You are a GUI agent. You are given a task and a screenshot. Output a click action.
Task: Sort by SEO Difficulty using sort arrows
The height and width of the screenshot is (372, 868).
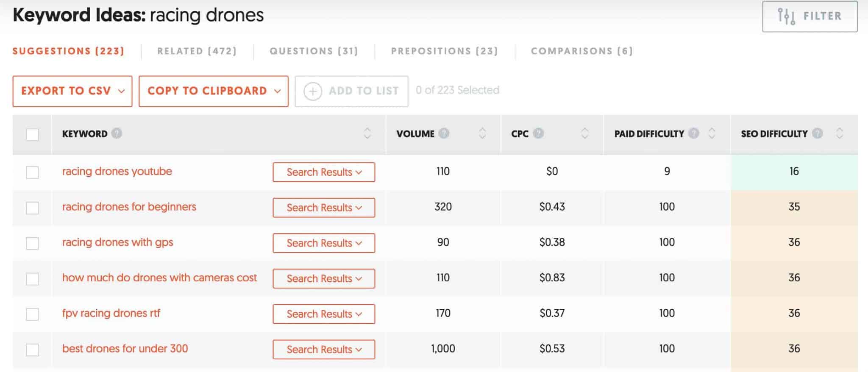coord(840,133)
